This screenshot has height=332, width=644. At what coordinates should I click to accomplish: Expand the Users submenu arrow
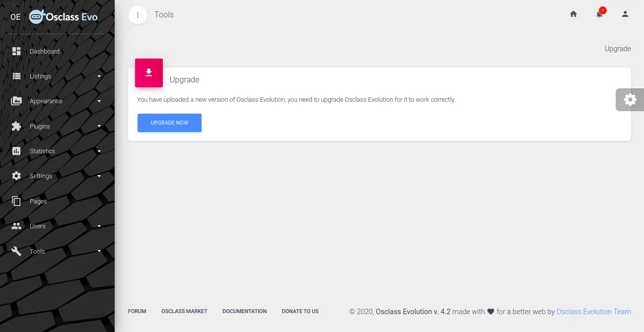coord(99,226)
